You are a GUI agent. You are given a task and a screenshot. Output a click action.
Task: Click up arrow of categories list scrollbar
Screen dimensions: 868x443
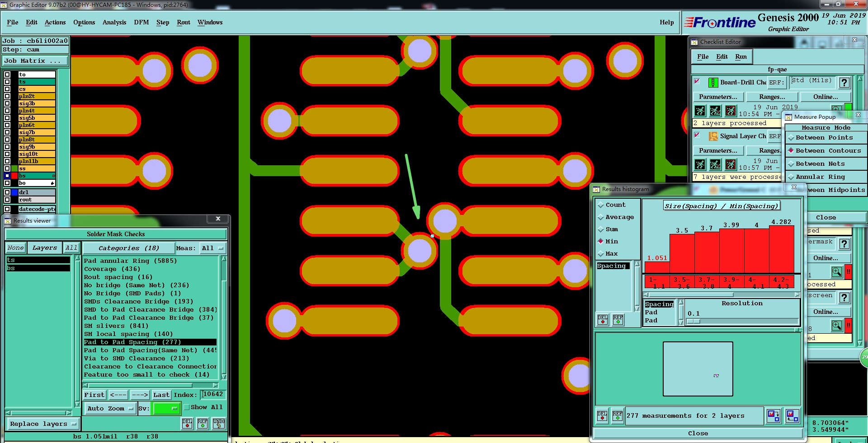point(223,259)
